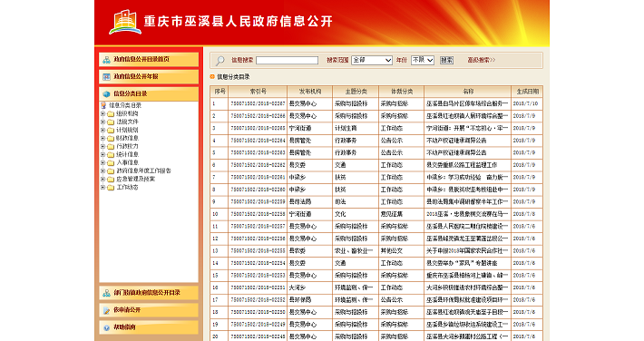Click the report icon beside 政府信息公开年报

click(x=106, y=77)
